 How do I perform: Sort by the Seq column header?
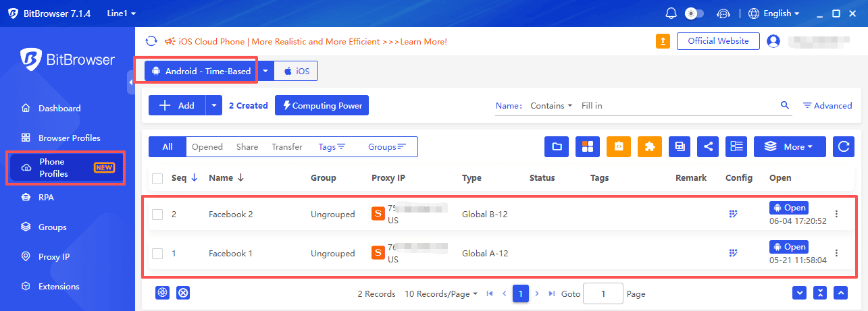(x=184, y=178)
